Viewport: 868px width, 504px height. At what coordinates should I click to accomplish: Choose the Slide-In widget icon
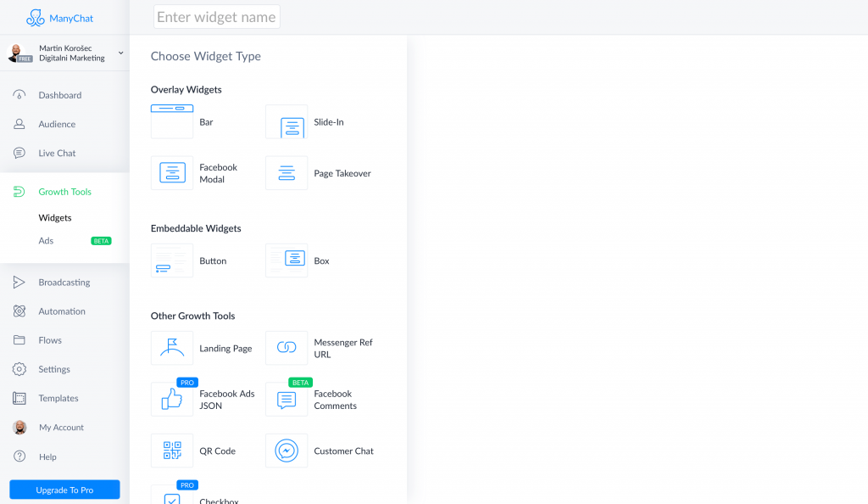point(287,122)
